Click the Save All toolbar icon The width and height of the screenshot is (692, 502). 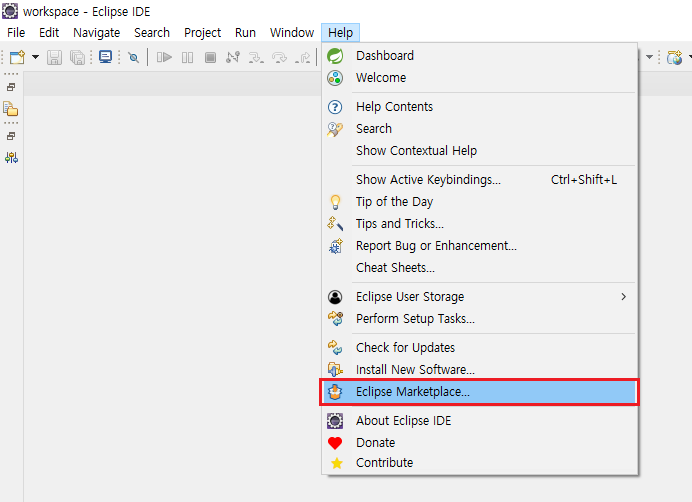77,57
